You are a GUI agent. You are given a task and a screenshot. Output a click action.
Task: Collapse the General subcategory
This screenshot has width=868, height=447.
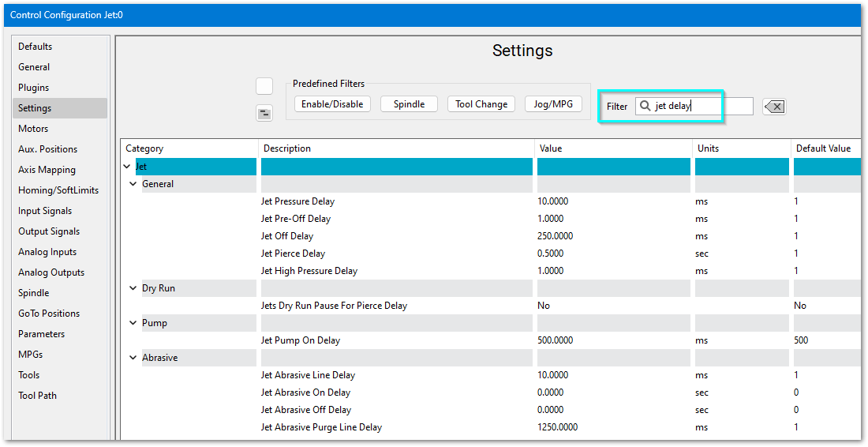point(133,184)
